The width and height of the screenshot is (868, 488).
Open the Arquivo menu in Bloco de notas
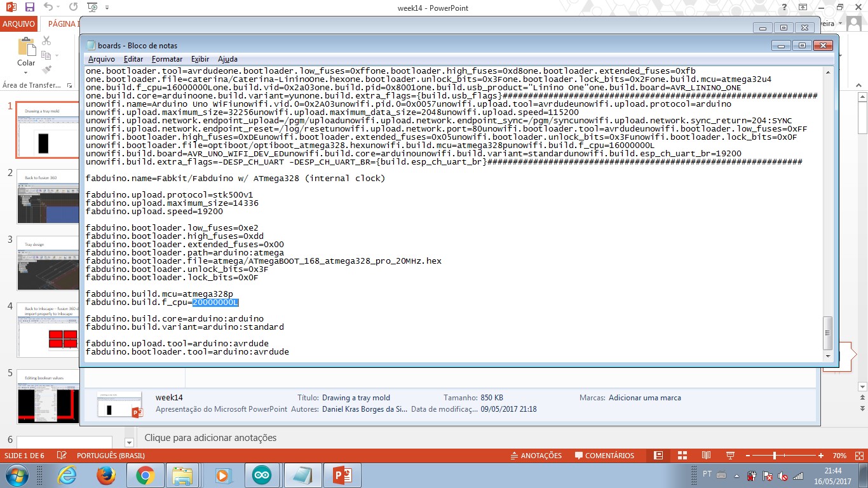pyautogui.click(x=102, y=59)
